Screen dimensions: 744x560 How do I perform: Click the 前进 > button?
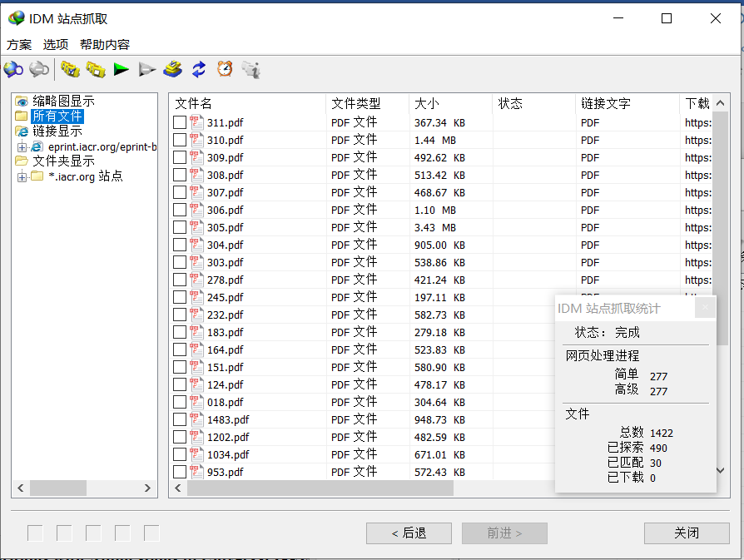(504, 533)
